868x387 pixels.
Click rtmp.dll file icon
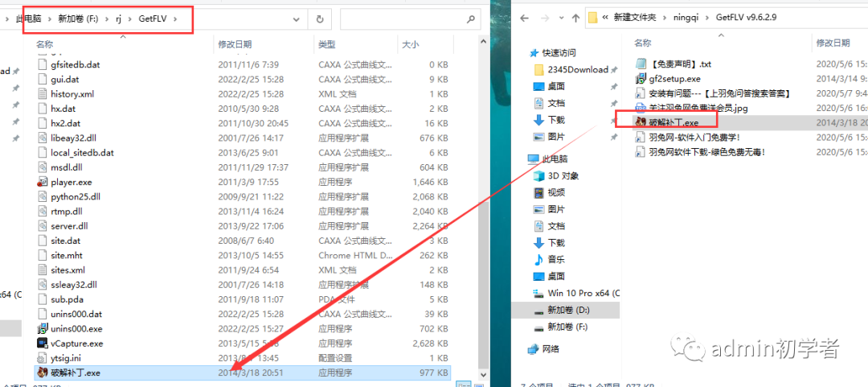pos(43,212)
